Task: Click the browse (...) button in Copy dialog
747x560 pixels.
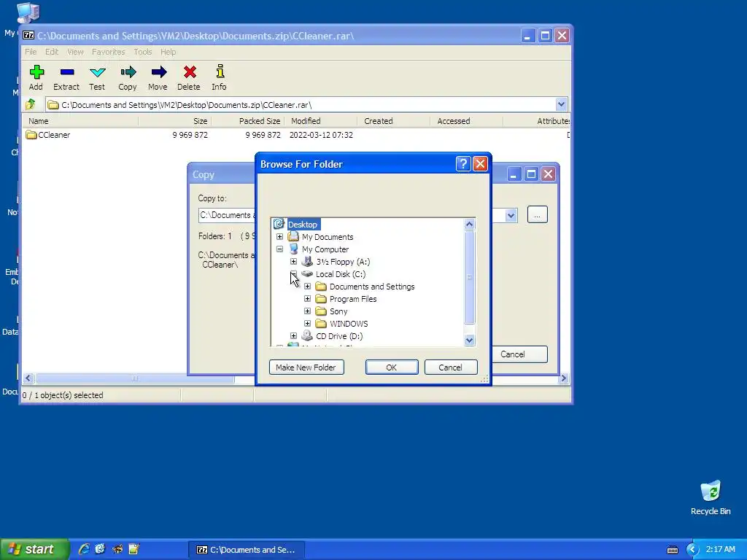Action: click(538, 215)
